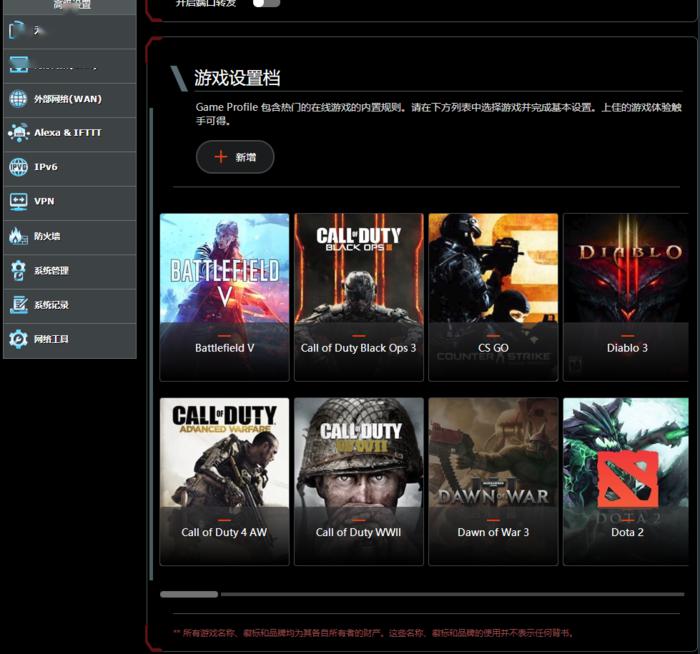Toggle the 开启端口转发 port forwarding switch

point(265,3)
